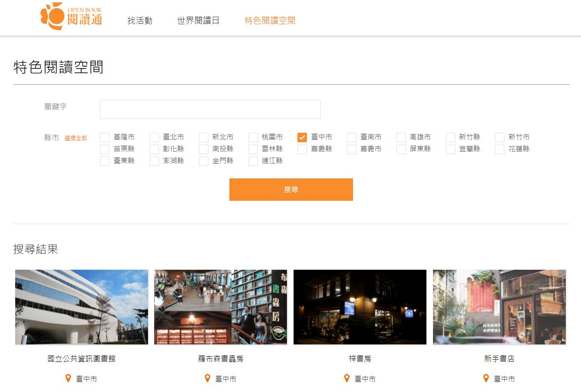Click location pin under 新手書店

coord(486,378)
